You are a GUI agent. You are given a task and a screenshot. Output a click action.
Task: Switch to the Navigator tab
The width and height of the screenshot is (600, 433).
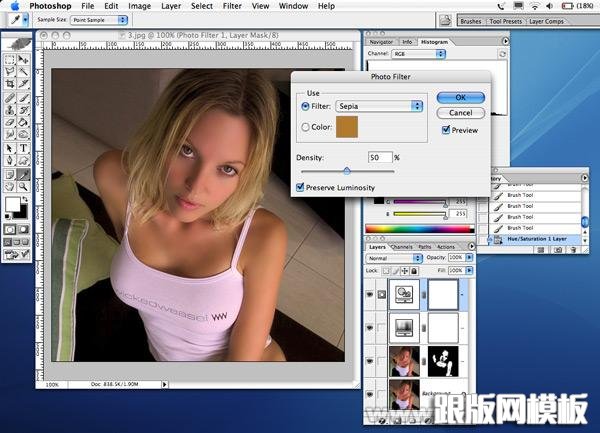point(381,42)
